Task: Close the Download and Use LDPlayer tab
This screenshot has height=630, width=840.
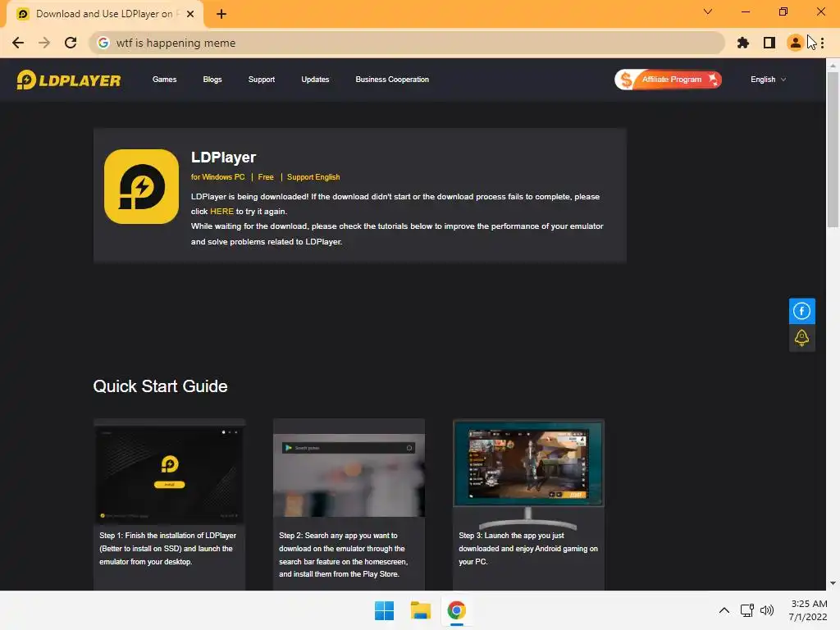Action: (x=190, y=14)
